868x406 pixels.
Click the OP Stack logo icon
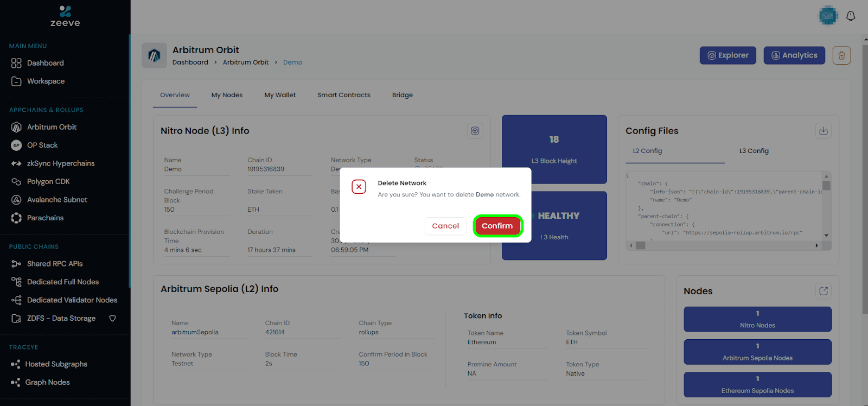click(x=16, y=145)
